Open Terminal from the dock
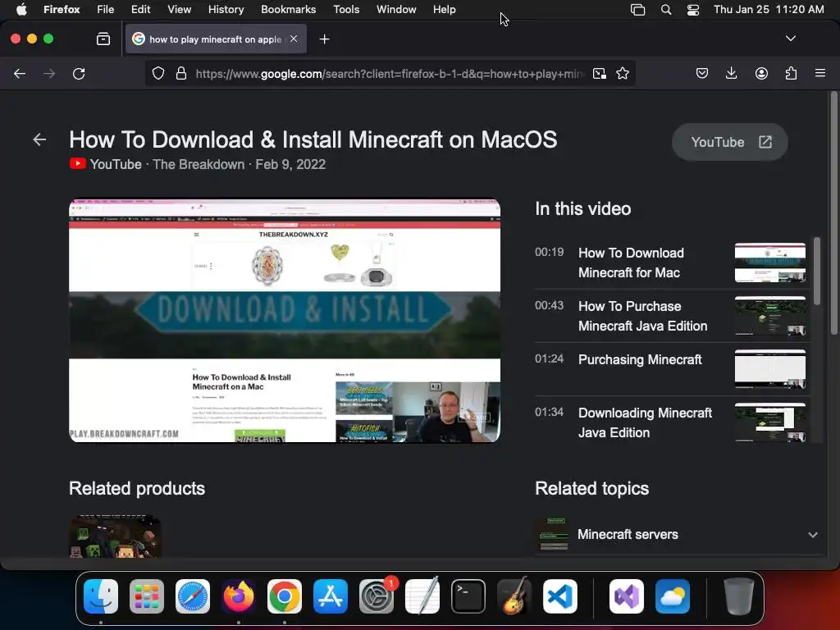Screen dimensions: 840x630 point(468,596)
